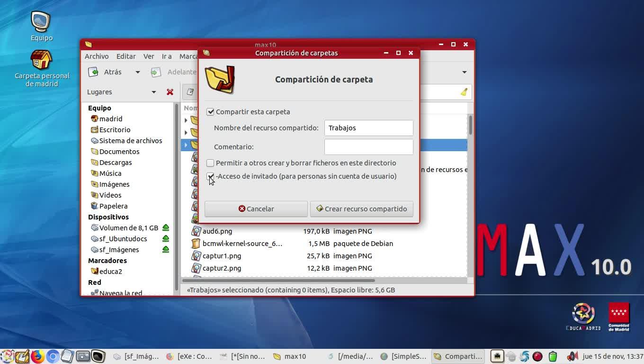The image size is (644, 364).
Task: Launch the text editor from panel launcher
Action: click(x=22, y=356)
